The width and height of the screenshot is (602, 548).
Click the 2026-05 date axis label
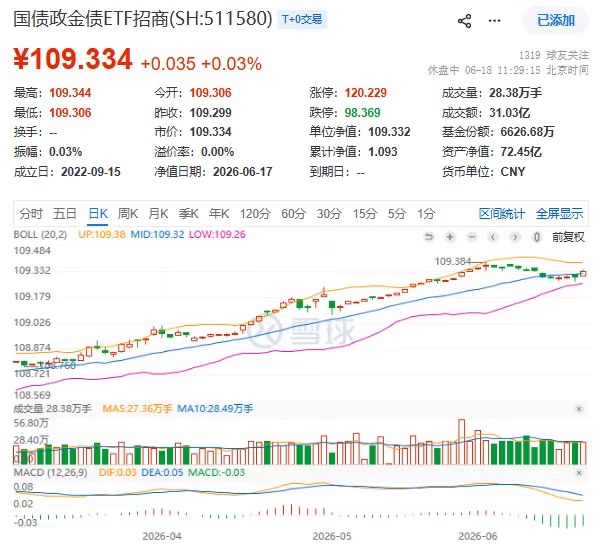(332, 536)
